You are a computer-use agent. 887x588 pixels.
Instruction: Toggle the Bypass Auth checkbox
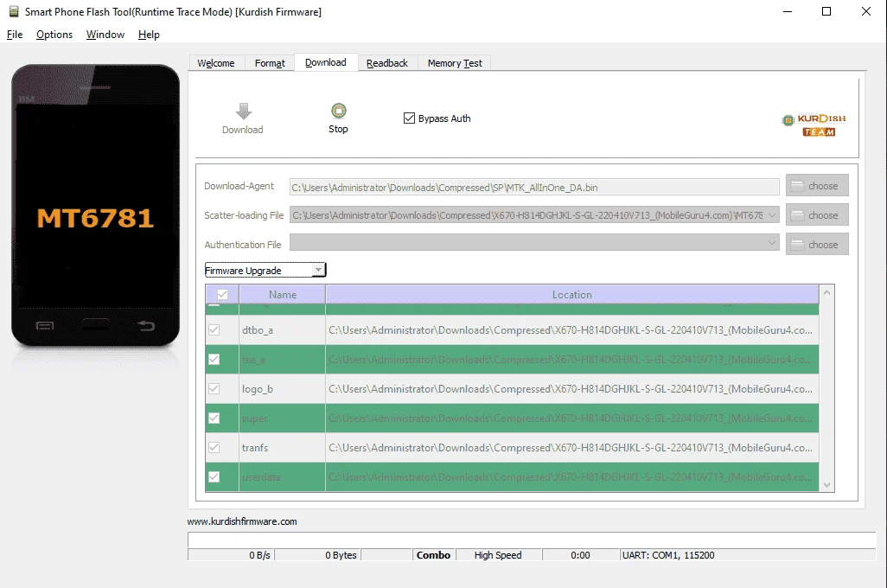click(409, 118)
